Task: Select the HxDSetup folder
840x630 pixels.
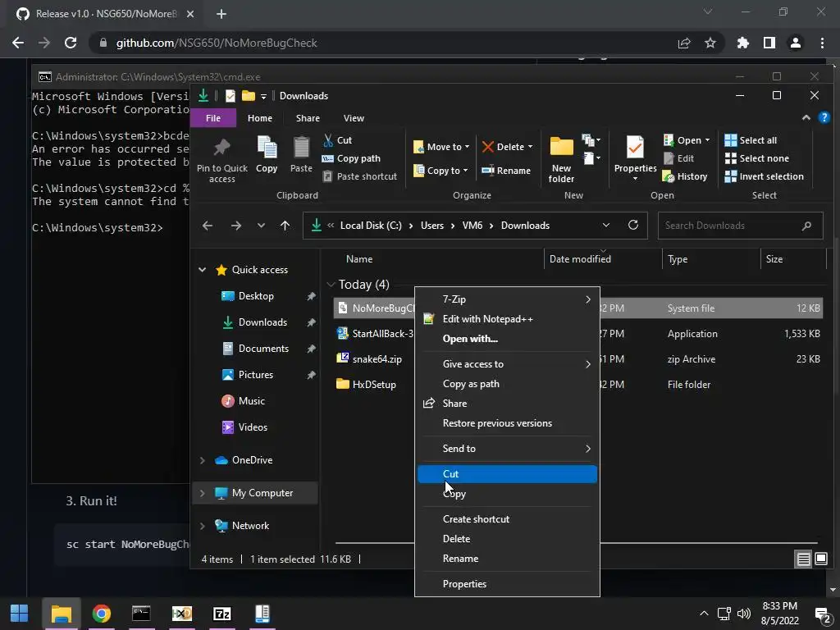Action: pyautogui.click(x=374, y=385)
